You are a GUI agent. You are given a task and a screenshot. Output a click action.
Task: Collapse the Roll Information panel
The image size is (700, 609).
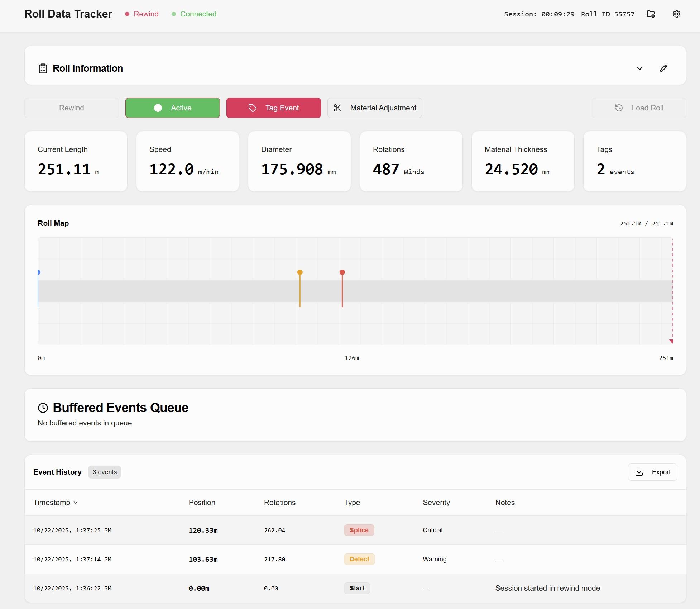click(x=639, y=68)
